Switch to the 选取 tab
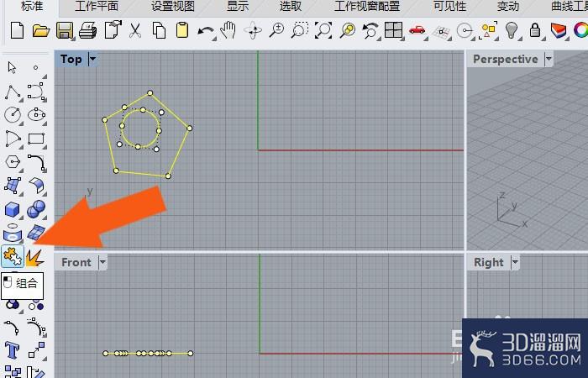Screen dimensions: 588x378 coord(291,6)
